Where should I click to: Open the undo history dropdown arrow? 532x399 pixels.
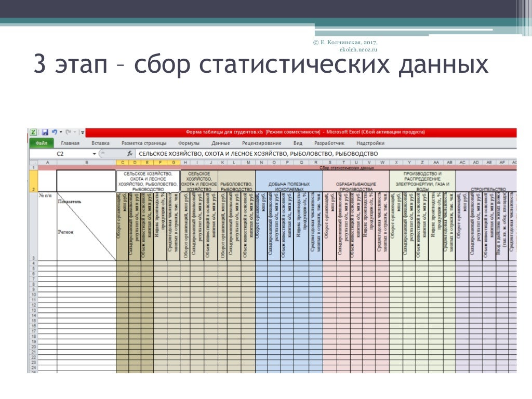(x=61, y=132)
